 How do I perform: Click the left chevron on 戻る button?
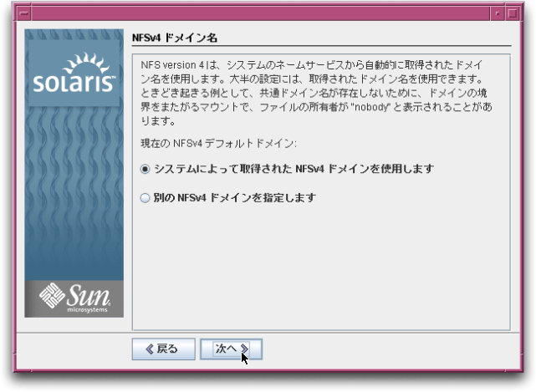pos(150,349)
